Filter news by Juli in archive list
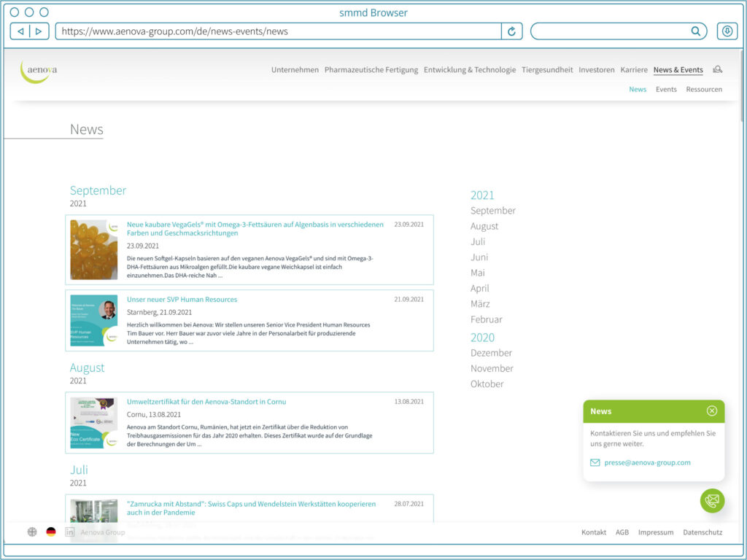 (x=478, y=241)
